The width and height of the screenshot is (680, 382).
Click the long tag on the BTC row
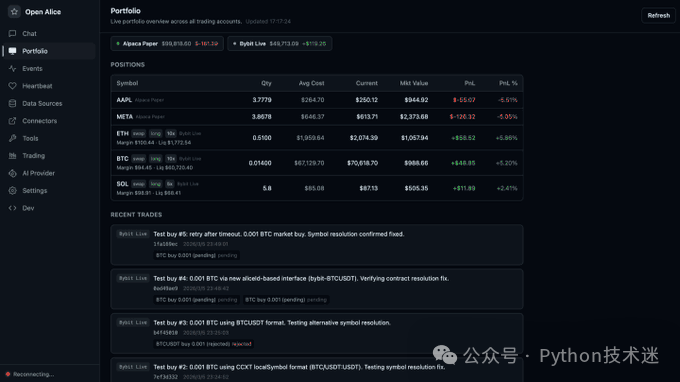coord(156,159)
